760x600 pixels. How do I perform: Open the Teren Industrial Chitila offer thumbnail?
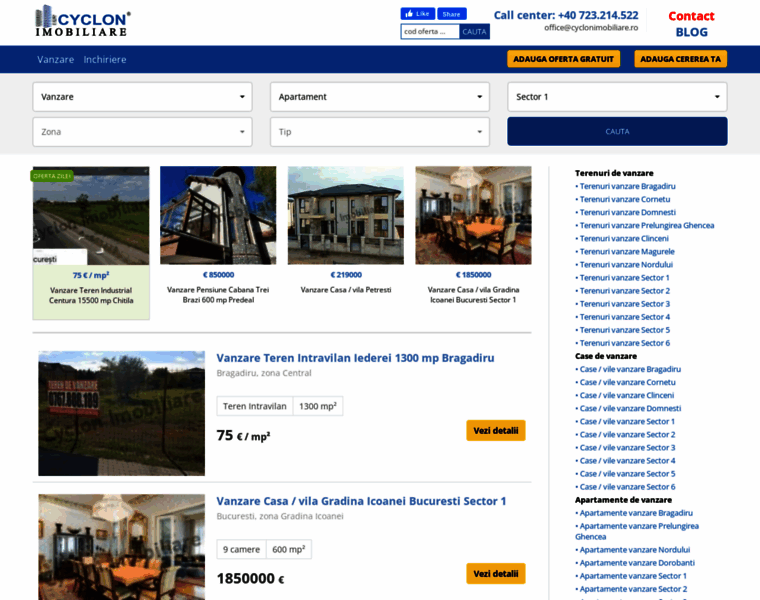(91, 216)
